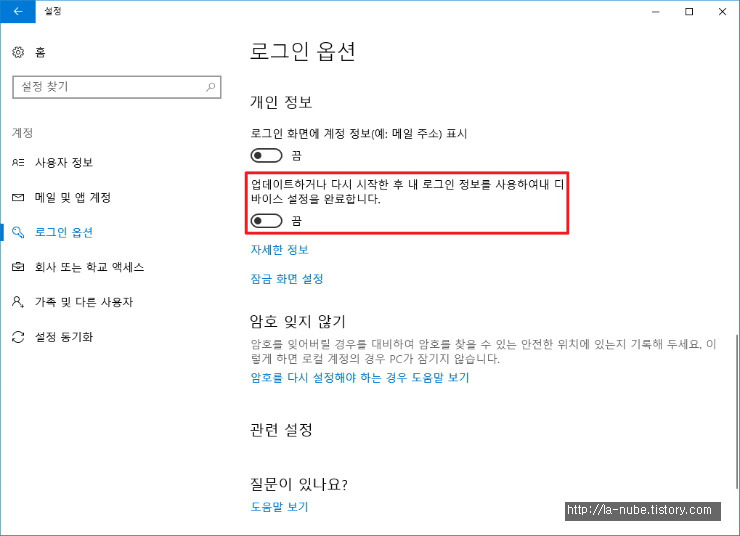This screenshot has height=536, width=740.
Task: Click the 설정 동기화 sync icon
Action: [18, 337]
